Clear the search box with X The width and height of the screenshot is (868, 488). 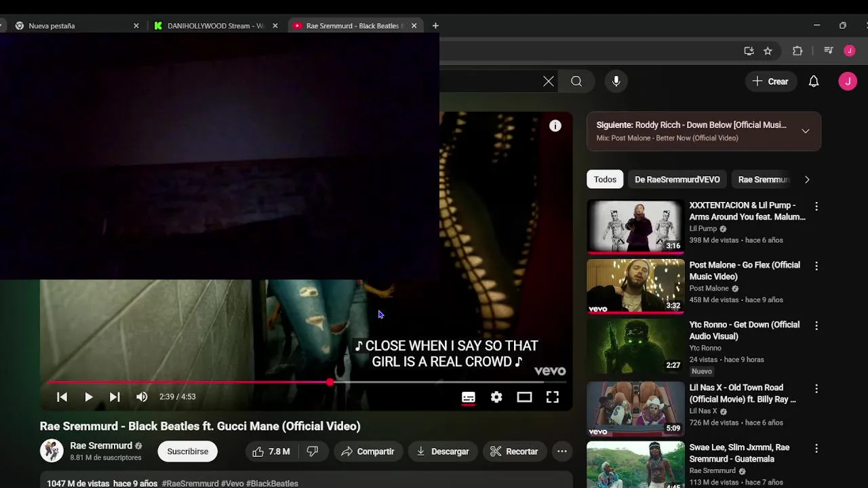(549, 81)
